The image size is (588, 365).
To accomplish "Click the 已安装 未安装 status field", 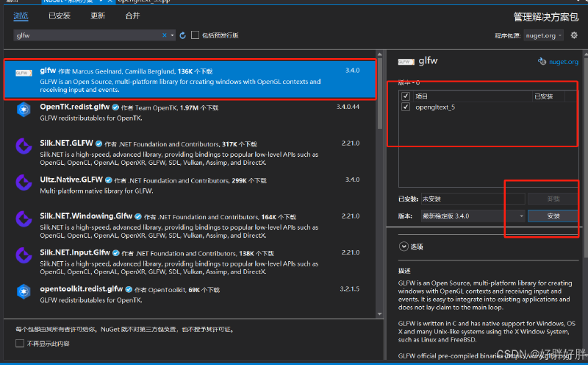I will 473,199.
